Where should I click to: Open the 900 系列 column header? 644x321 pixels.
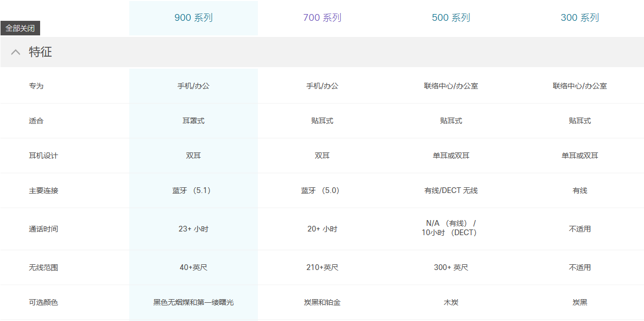tap(193, 18)
